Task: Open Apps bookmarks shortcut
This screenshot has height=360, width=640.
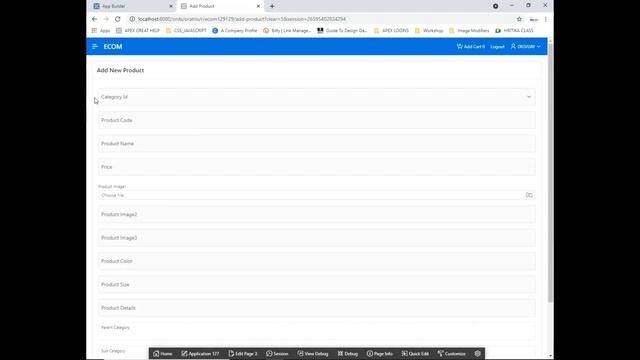Action: [x=101, y=31]
